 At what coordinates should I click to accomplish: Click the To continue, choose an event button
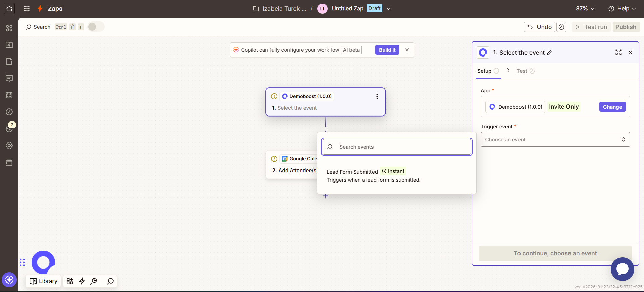coord(555,253)
